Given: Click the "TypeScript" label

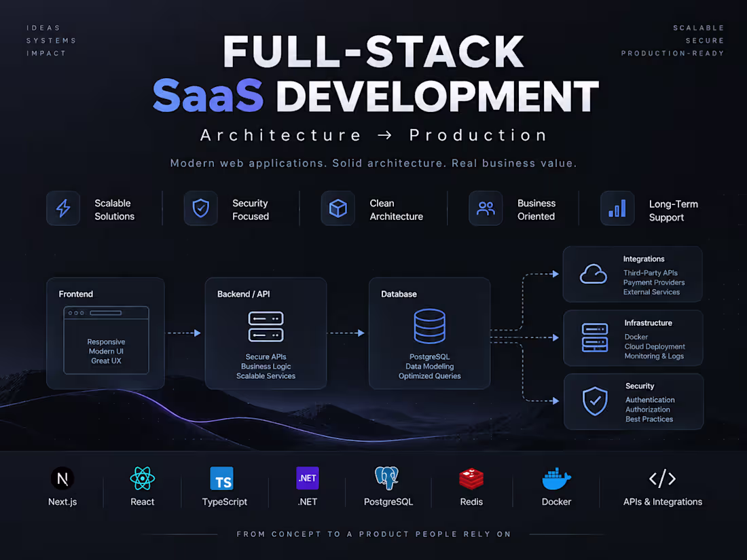Looking at the screenshot, I should [224, 502].
